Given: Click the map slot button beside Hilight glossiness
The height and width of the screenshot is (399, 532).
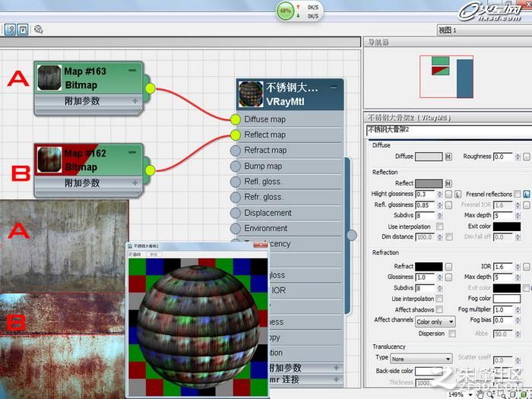Looking at the screenshot, I should (x=448, y=195).
